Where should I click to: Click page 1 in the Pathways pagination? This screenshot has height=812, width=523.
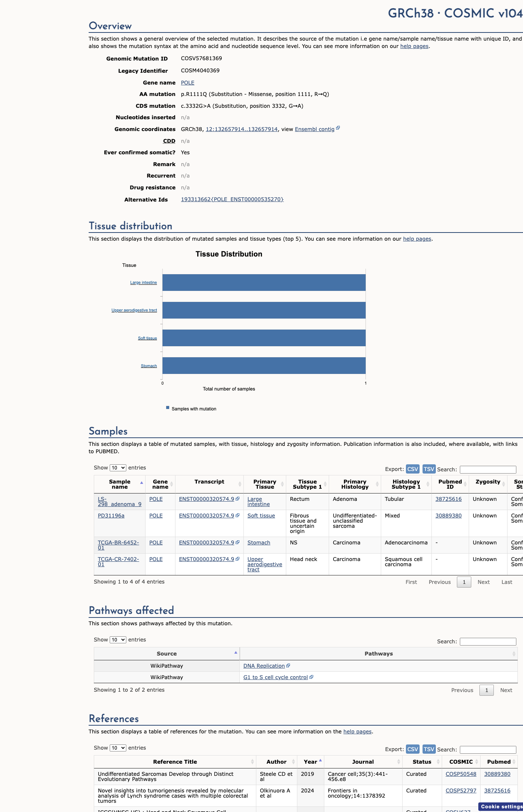[x=486, y=690]
